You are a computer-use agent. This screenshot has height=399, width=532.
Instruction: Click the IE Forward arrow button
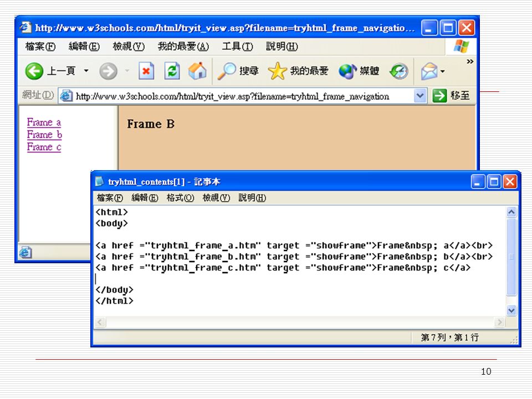108,71
